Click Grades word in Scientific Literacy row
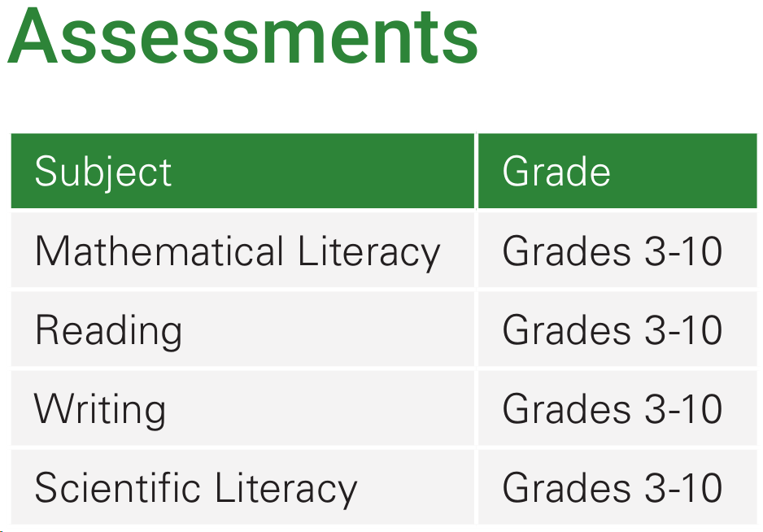763x532 pixels. click(566, 488)
